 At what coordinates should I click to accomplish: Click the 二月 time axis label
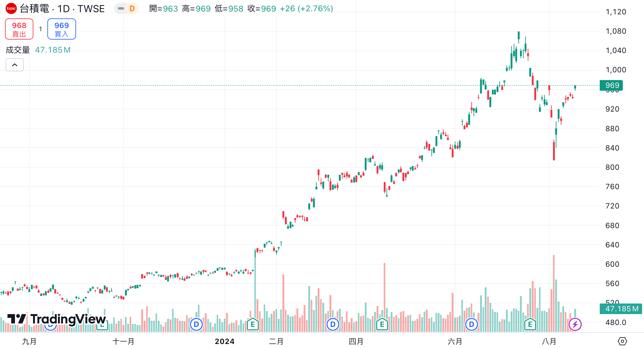pos(276,342)
